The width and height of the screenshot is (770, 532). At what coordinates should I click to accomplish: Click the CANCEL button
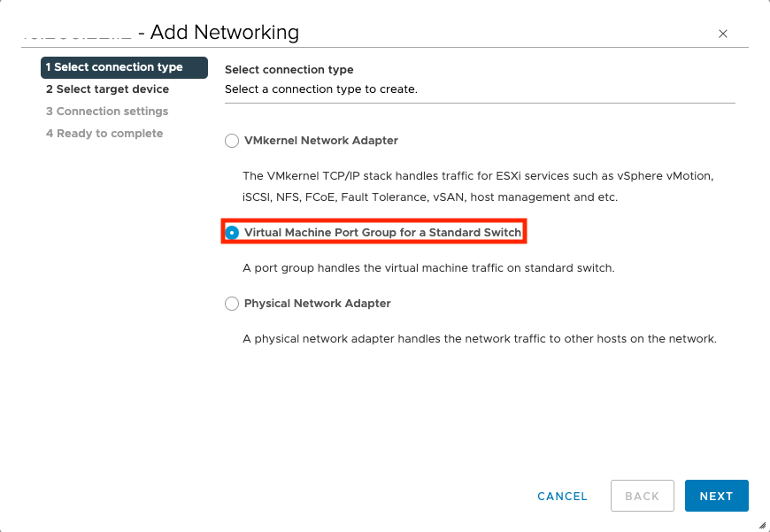point(562,497)
